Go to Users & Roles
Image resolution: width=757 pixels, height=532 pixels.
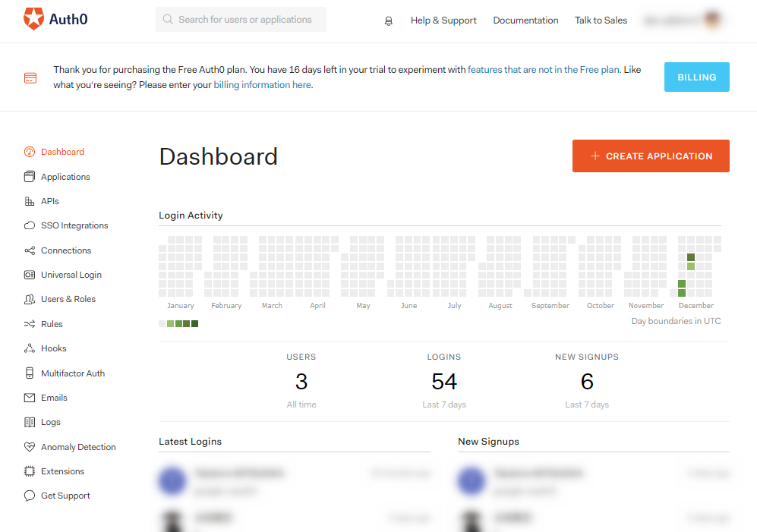click(x=68, y=299)
